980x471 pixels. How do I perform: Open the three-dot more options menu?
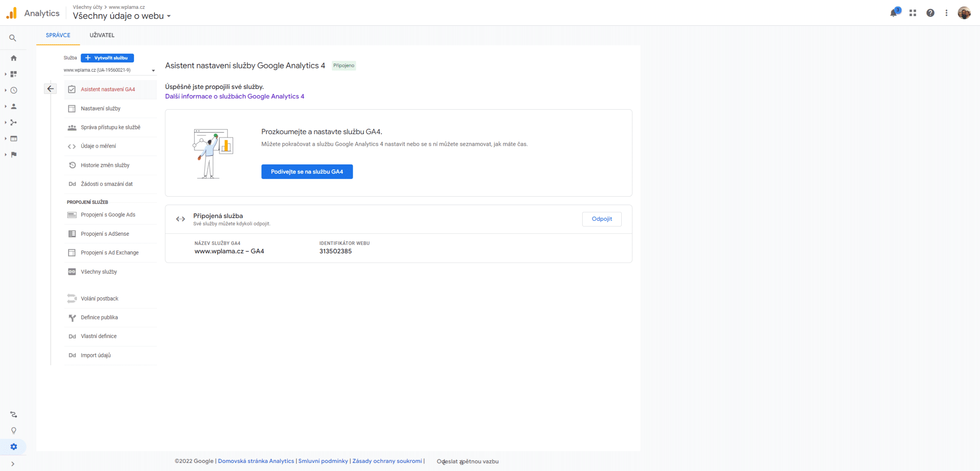[947, 13]
